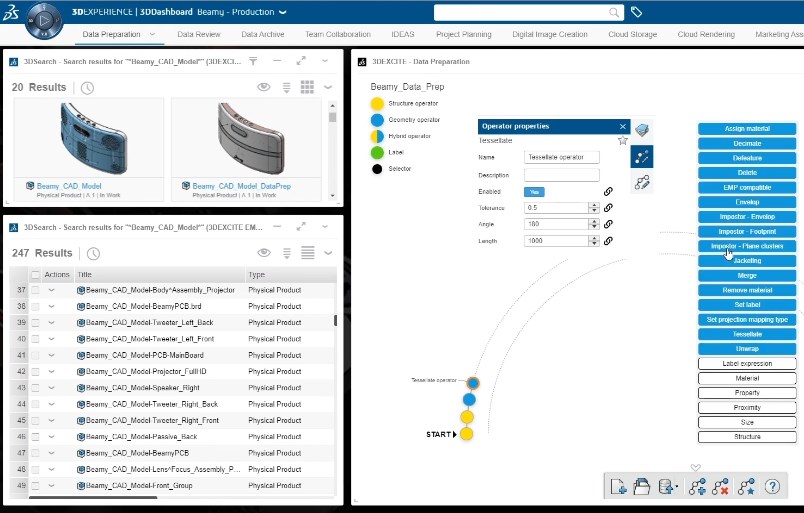Click the favorite star in Operator properties
Viewport: 804px width, 513px height.
[x=622, y=140]
